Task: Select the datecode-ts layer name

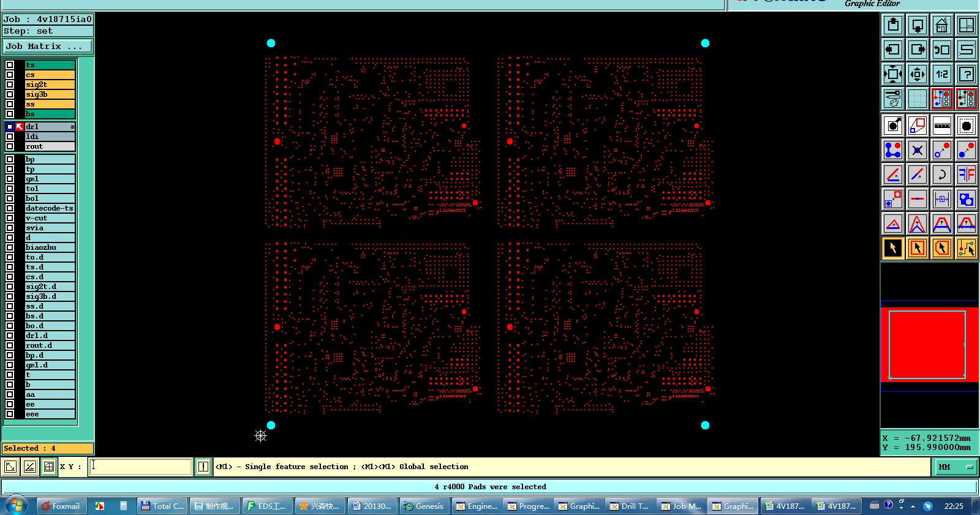Action: (x=50, y=208)
